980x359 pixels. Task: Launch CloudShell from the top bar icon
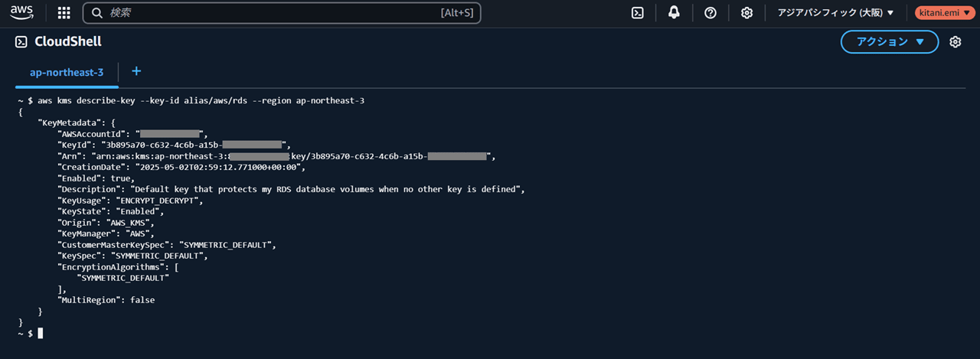[637, 13]
